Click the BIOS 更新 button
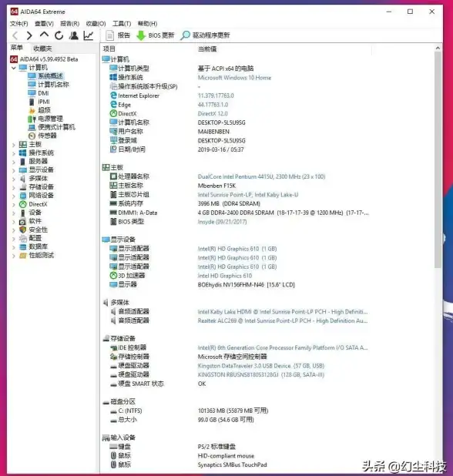The height and width of the screenshot is (476, 453). [x=156, y=35]
